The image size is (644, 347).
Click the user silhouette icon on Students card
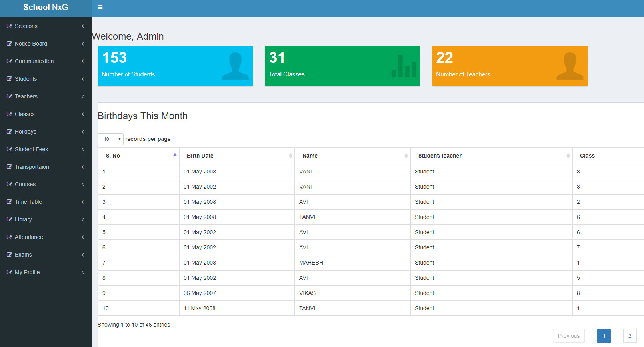235,66
